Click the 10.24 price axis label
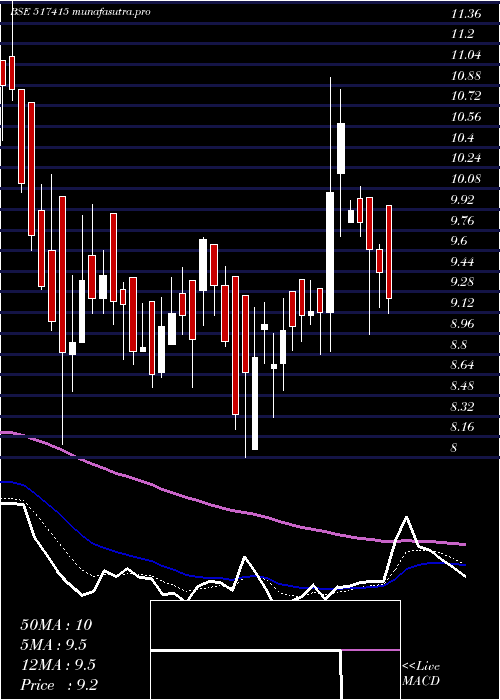The height and width of the screenshot is (700, 500). click(x=466, y=158)
